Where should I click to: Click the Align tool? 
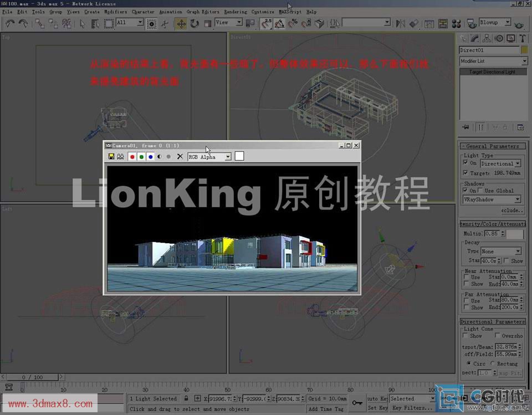tap(413, 23)
